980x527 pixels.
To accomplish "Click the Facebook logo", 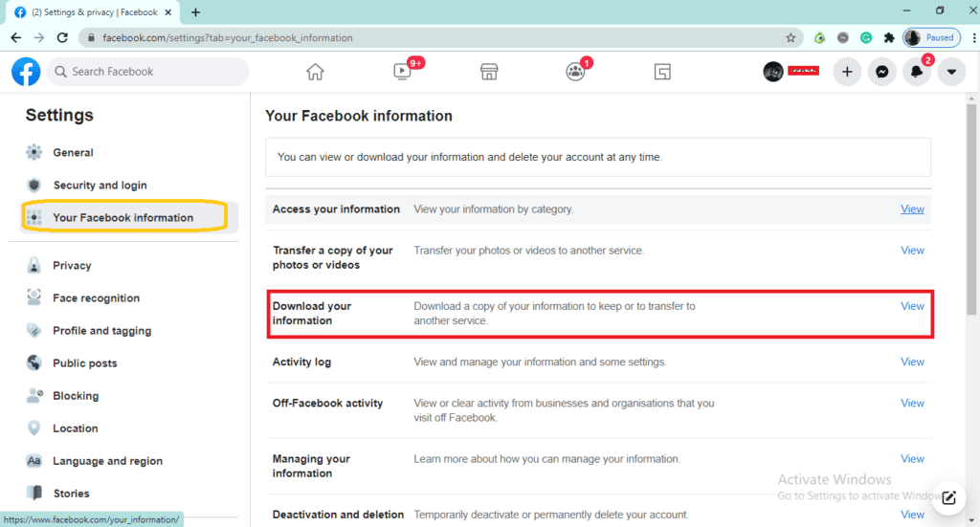I will pos(26,72).
